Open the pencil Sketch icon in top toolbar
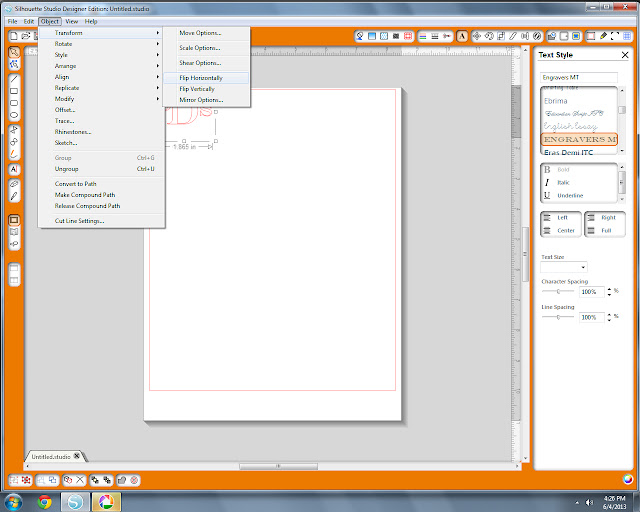The image size is (640, 512). click(x=603, y=36)
